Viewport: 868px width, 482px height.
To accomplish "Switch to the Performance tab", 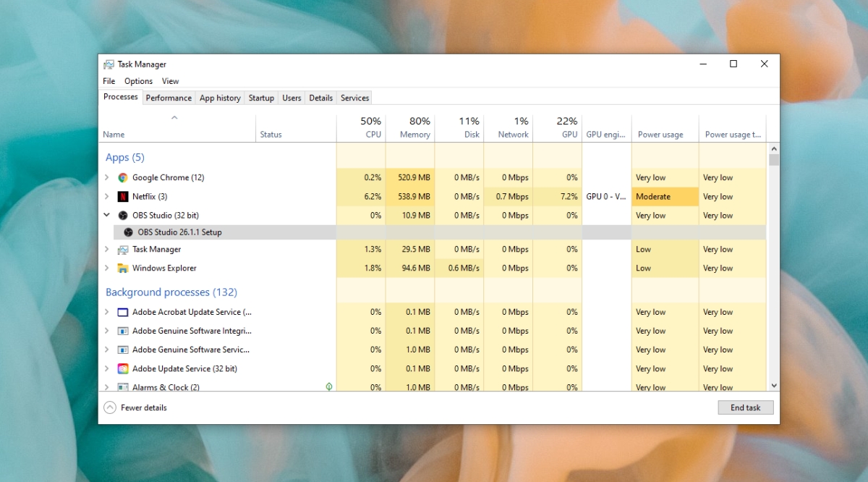I will pos(169,98).
